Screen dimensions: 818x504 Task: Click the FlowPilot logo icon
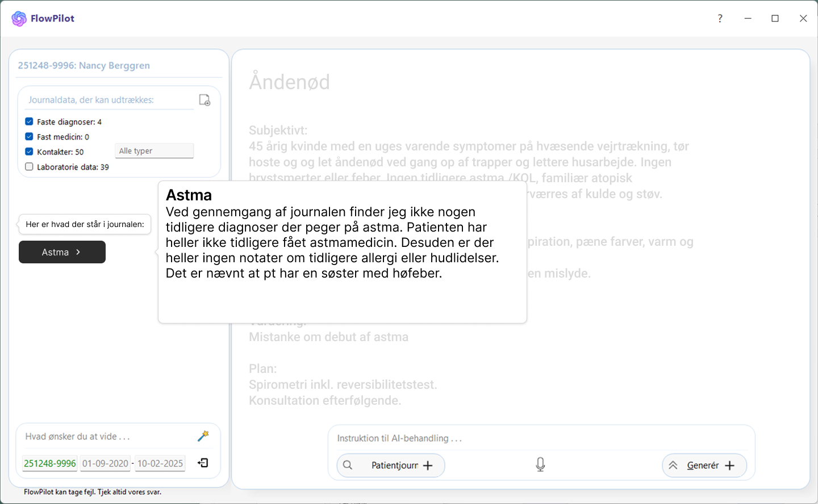(x=19, y=19)
